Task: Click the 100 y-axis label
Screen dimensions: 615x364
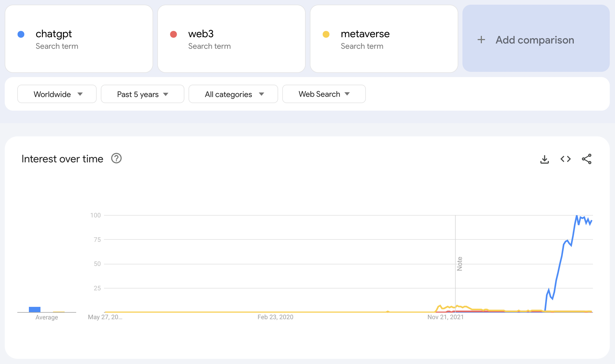Action: point(95,215)
